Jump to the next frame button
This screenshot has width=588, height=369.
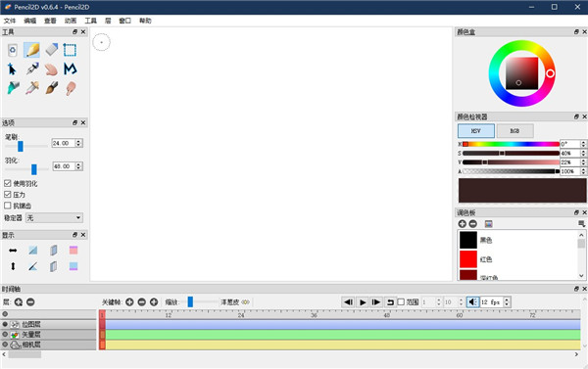pyautogui.click(x=376, y=301)
